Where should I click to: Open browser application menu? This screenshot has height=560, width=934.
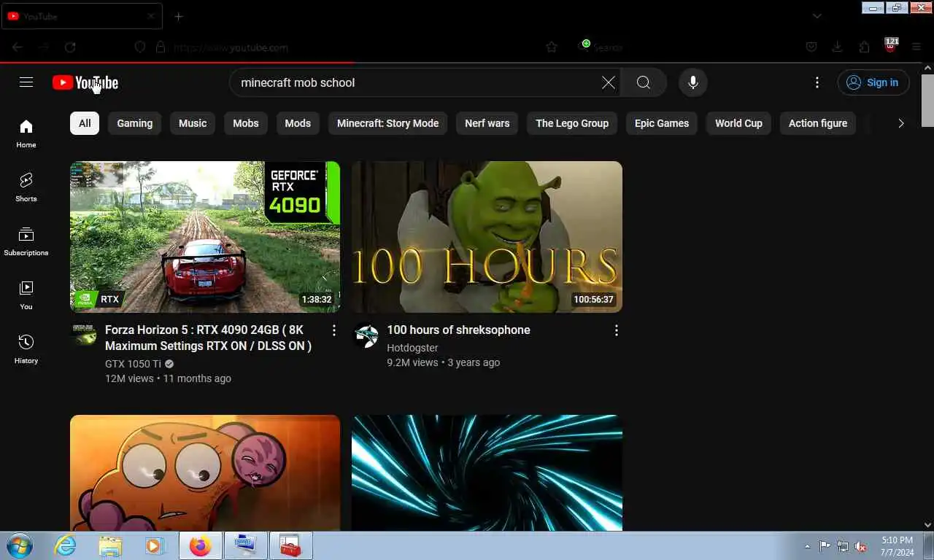click(917, 47)
